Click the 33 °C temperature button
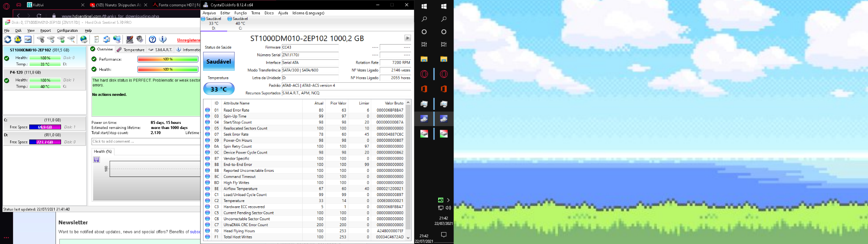868x244 pixels. (219, 89)
